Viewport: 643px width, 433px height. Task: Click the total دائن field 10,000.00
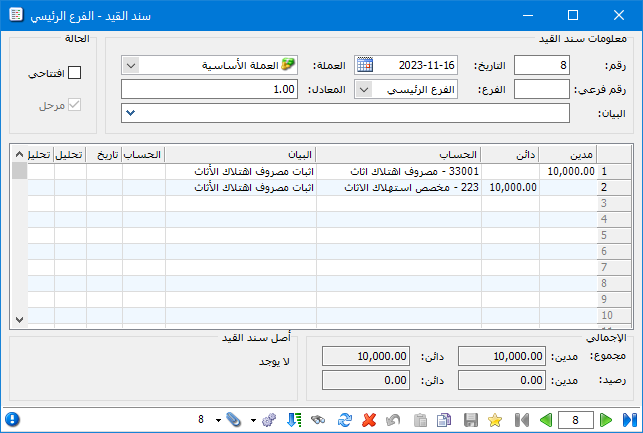pos(366,356)
